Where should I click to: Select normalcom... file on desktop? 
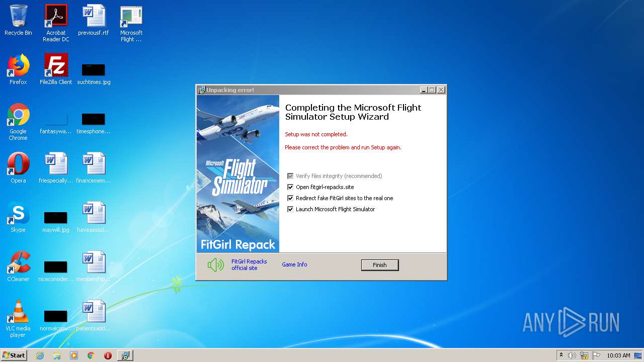pos(56,320)
